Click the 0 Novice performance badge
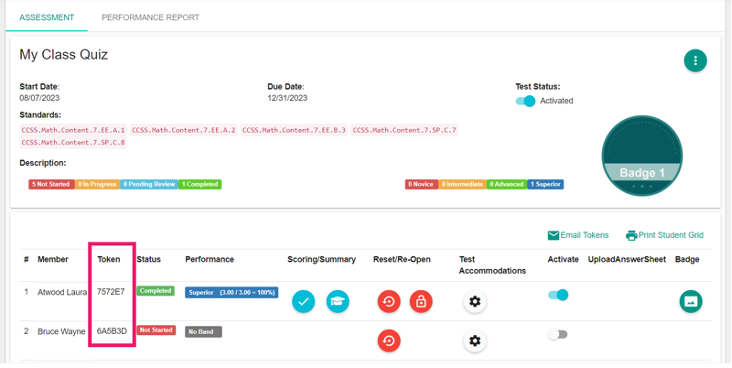Viewport: 732px width, 368px height. (421, 184)
